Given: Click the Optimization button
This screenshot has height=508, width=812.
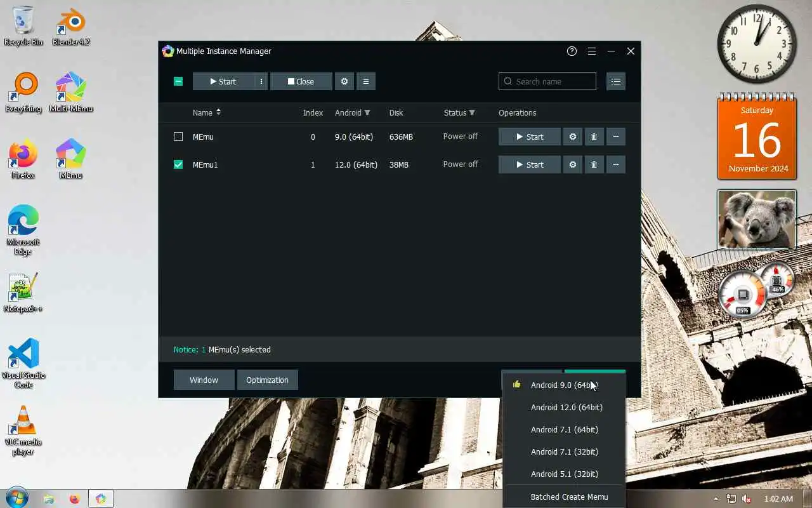Looking at the screenshot, I should pos(267,380).
